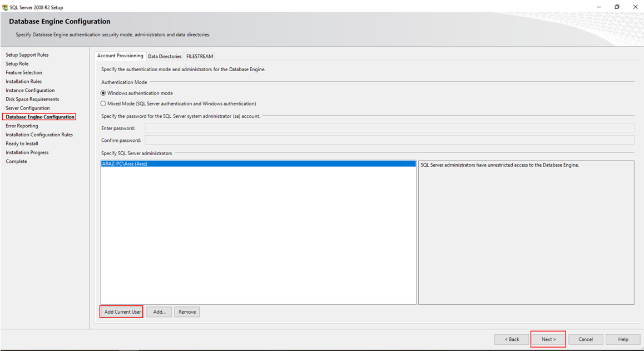Click the Add Current User button

122,312
